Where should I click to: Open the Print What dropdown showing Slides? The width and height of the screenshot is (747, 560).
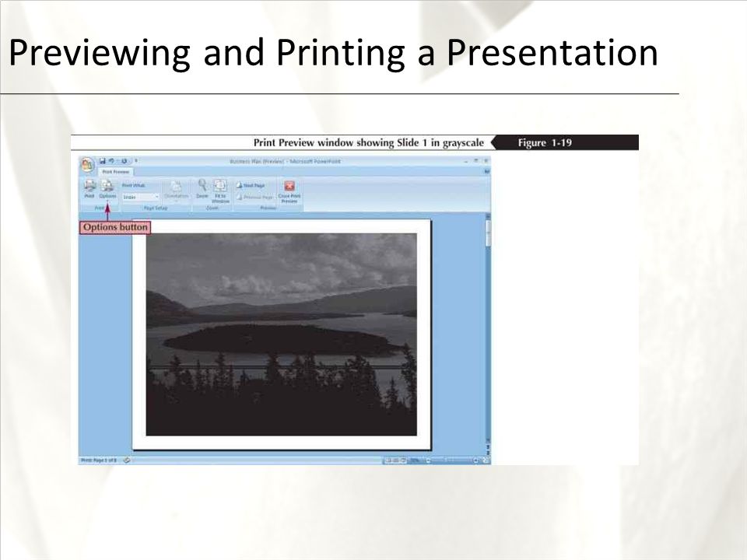141,197
